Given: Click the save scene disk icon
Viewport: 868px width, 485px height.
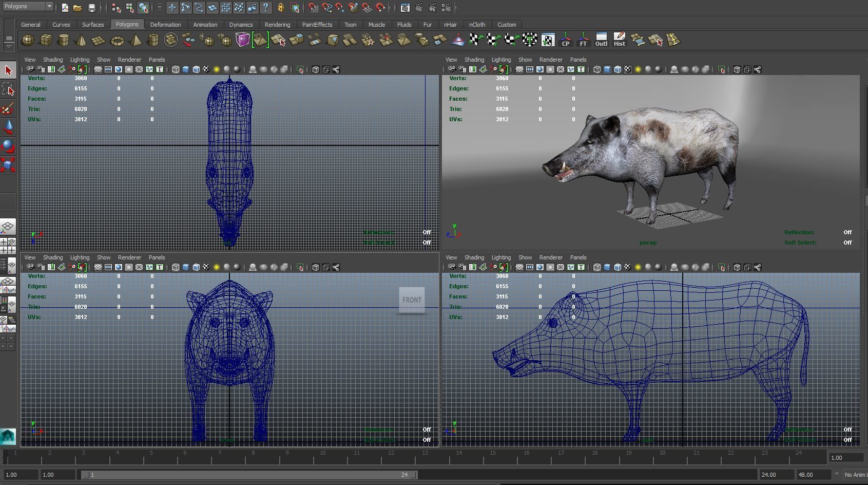Looking at the screenshot, I should point(91,8).
